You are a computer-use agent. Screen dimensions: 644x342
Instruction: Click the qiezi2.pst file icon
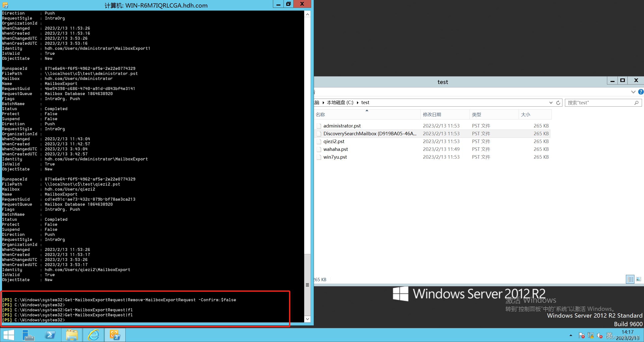(319, 141)
